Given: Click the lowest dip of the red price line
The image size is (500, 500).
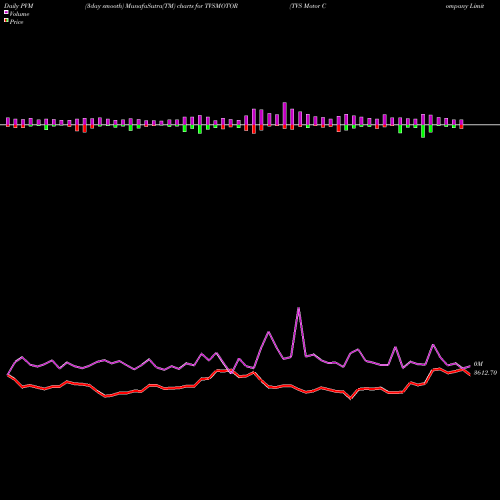Looking at the screenshot, I should coord(351,398).
